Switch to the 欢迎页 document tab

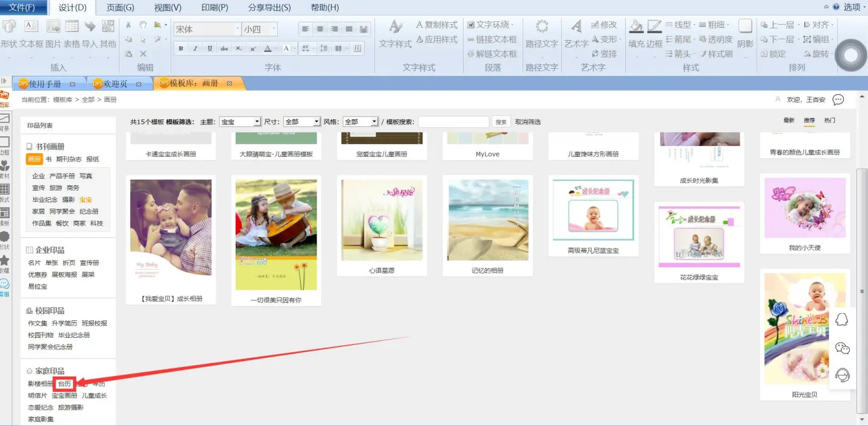click(115, 84)
